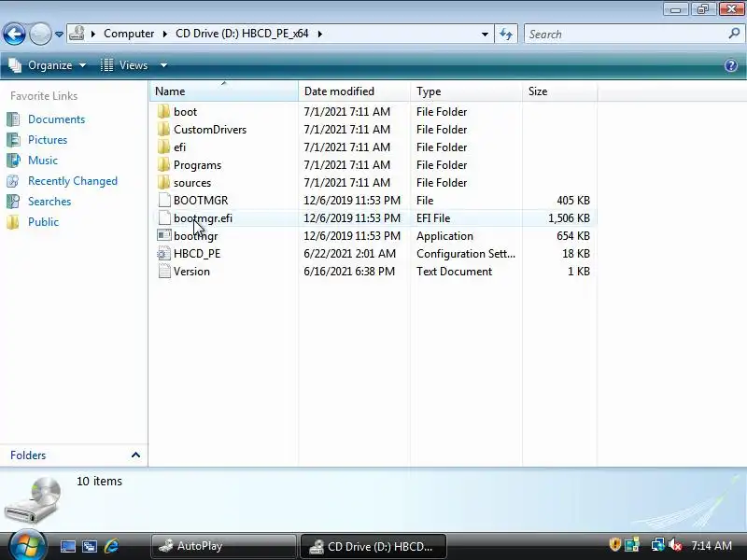This screenshot has height=560, width=747.
Task: Click the Programs folder name
Action: click(x=197, y=165)
